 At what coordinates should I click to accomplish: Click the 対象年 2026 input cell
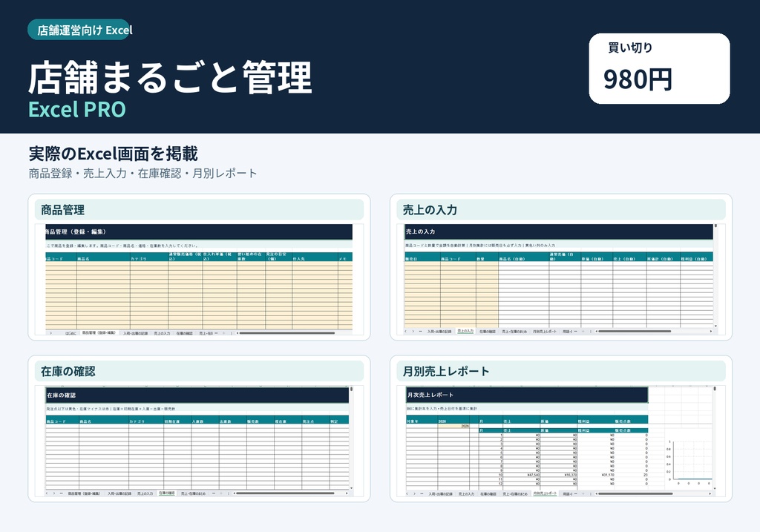[453, 426]
